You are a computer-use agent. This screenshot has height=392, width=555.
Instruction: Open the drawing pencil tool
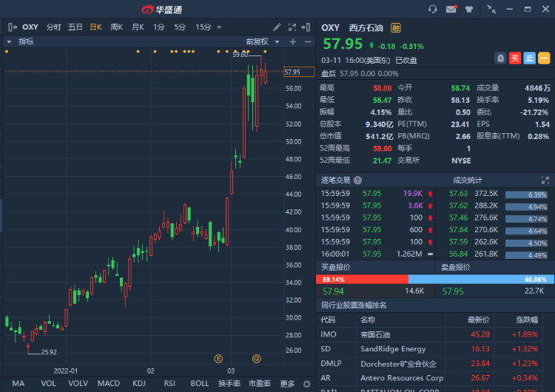[x=277, y=27]
